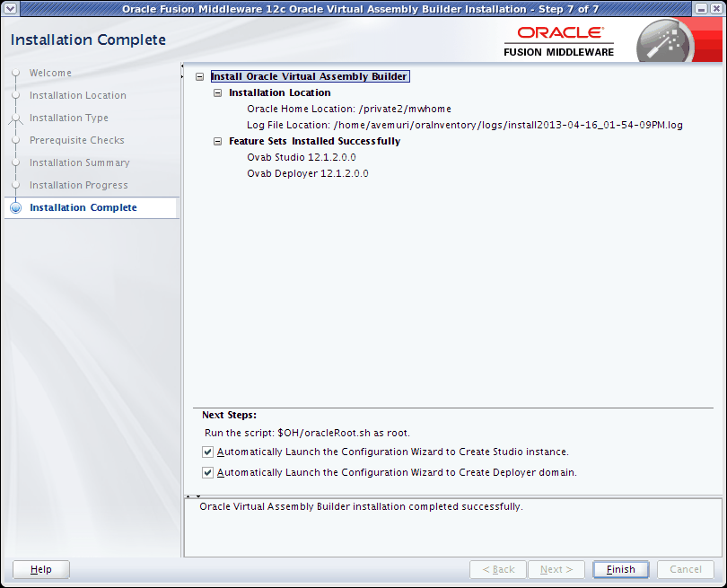Go to Installation Summary step in sidebar

coord(80,162)
